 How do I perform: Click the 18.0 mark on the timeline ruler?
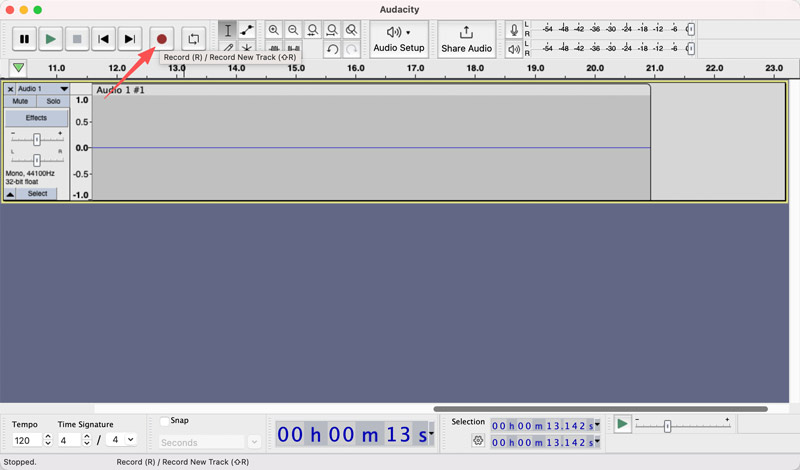pyautogui.click(x=475, y=68)
